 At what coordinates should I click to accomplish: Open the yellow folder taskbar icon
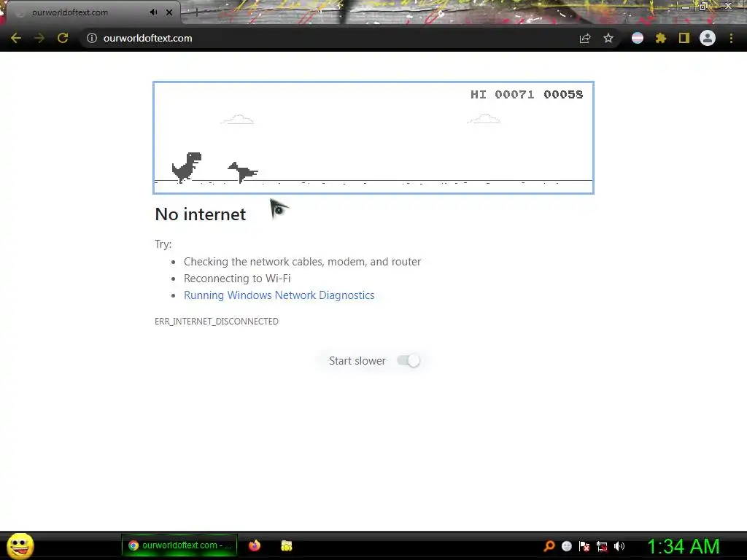(286, 545)
